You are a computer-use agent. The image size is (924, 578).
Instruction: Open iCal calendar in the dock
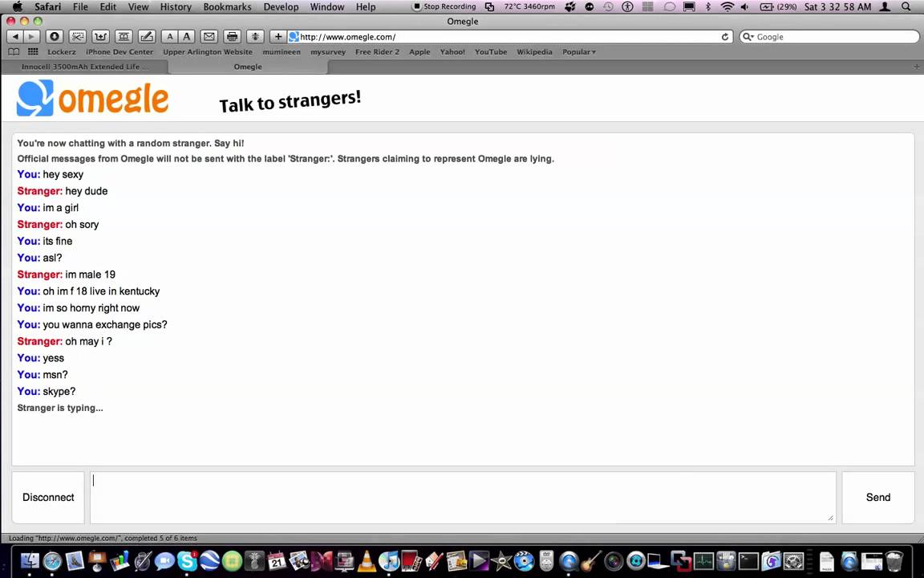coord(277,561)
